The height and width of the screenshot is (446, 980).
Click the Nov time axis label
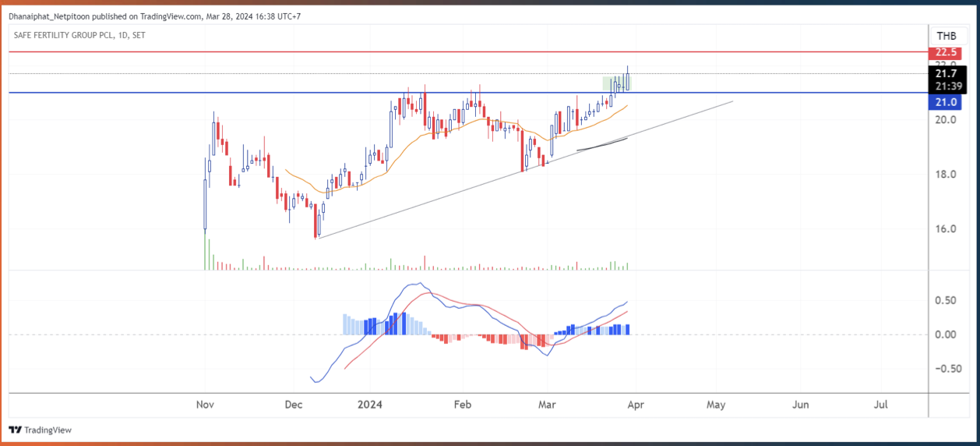205,405
